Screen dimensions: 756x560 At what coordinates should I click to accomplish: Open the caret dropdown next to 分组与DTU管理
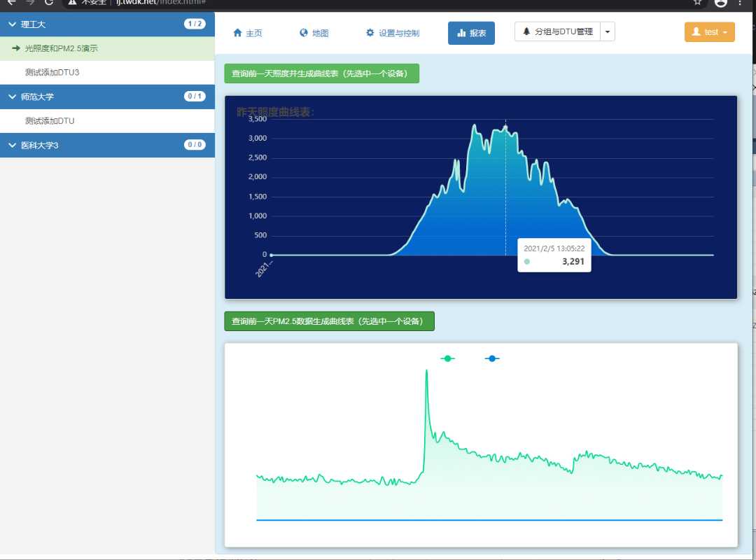[608, 31]
